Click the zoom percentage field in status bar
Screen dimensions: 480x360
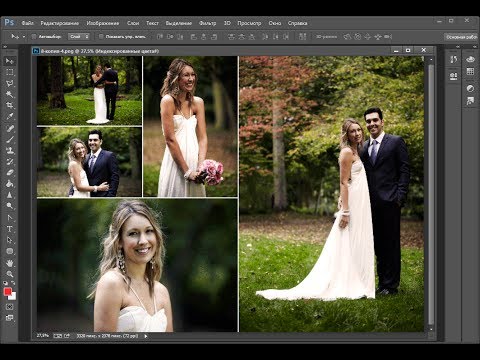pyautogui.click(x=42, y=336)
